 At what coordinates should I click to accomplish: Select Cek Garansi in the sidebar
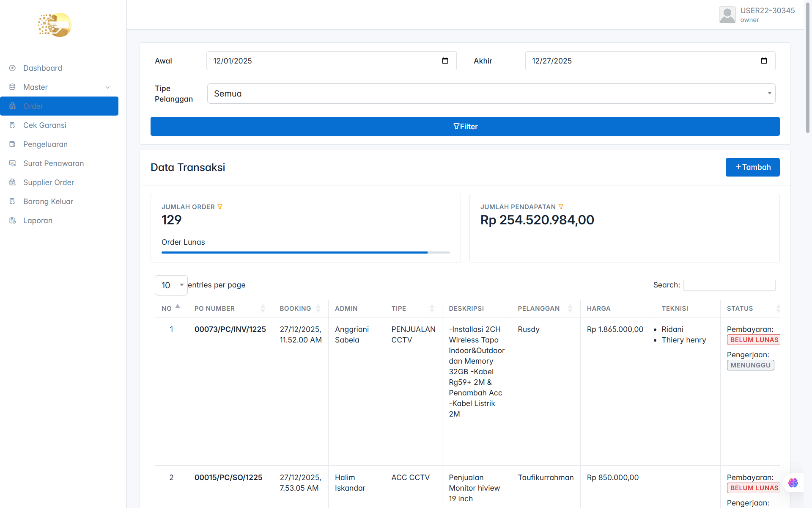coord(44,125)
